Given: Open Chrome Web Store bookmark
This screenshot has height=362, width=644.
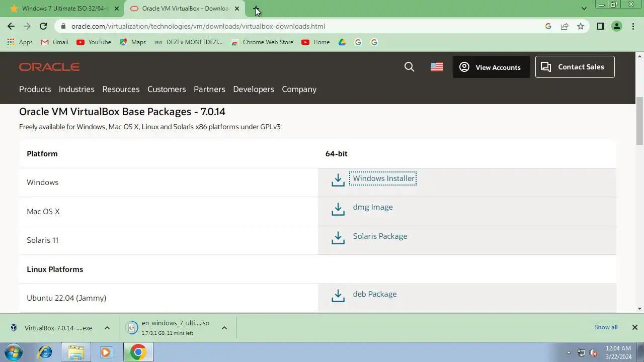Looking at the screenshot, I should point(262,42).
